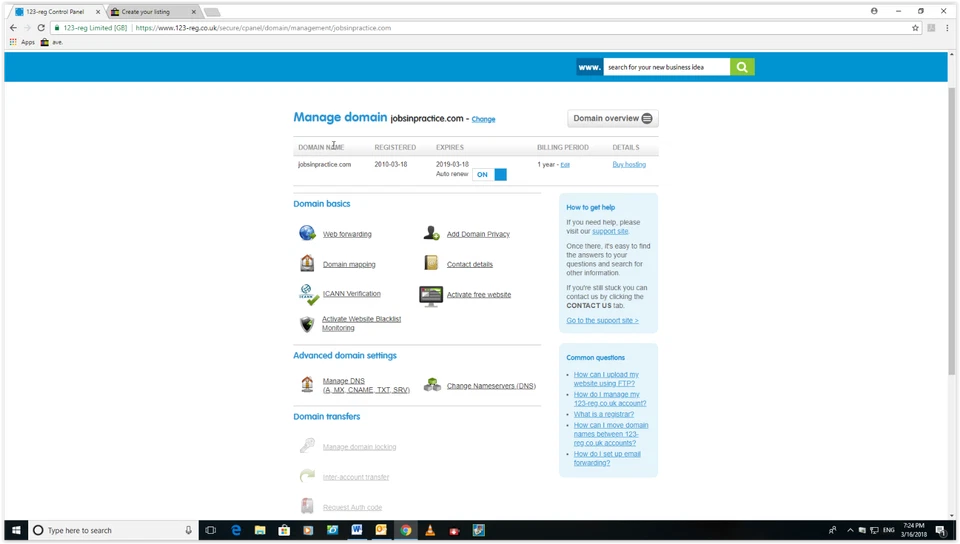Click the Add Domain Privacy person icon
This screenshot has width=960, height=544.
pyautogui.click(x=431, y=233)
